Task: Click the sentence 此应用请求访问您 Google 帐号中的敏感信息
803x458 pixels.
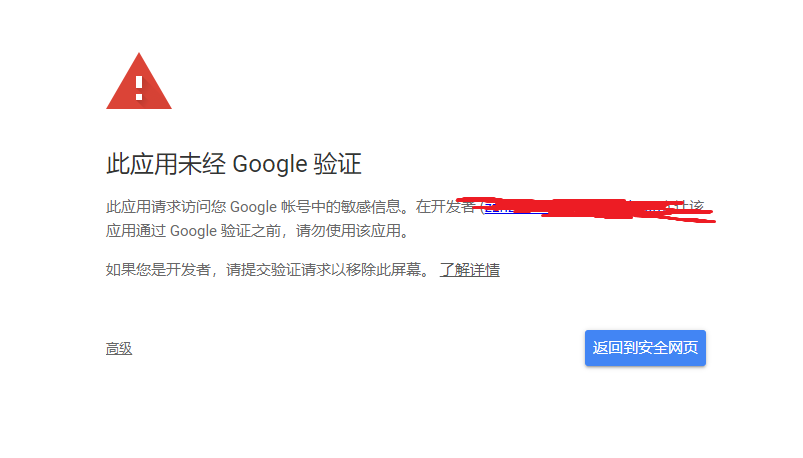Action: [253, 207]
